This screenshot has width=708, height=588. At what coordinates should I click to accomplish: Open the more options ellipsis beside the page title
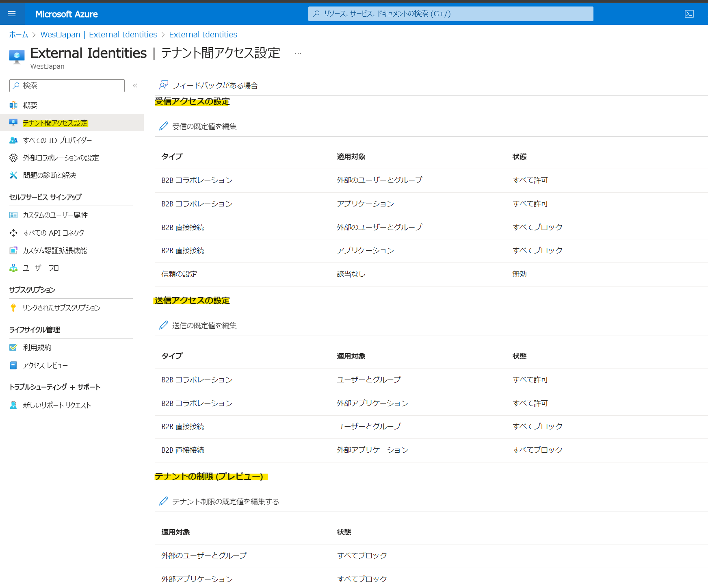(298, 53)
